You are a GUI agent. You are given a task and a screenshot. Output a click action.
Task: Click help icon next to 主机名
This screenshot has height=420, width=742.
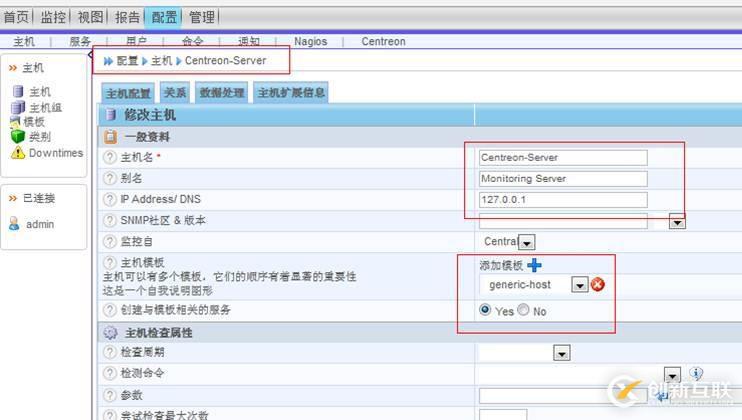tap(110, 158)
